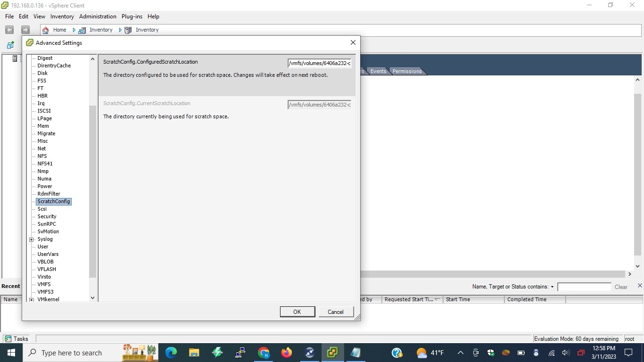This screenshot has height=362, width=644.
Task: Click the back navigation arrow
Action: click(9, 30)
